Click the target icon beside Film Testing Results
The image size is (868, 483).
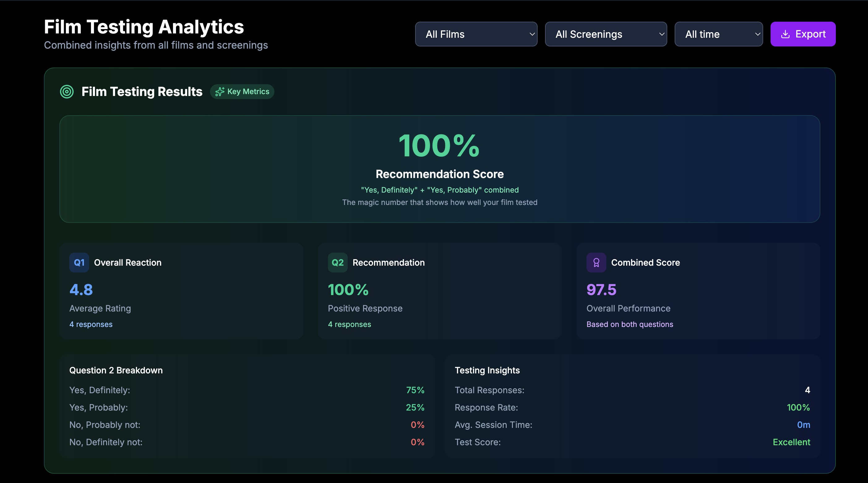[x=67, y=92]
